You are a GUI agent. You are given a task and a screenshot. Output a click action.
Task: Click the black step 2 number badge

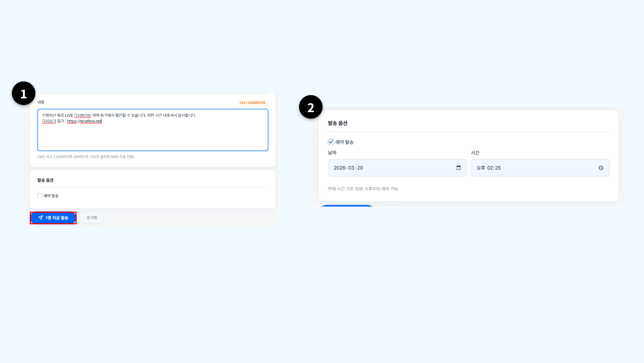(x=311, y=107)
